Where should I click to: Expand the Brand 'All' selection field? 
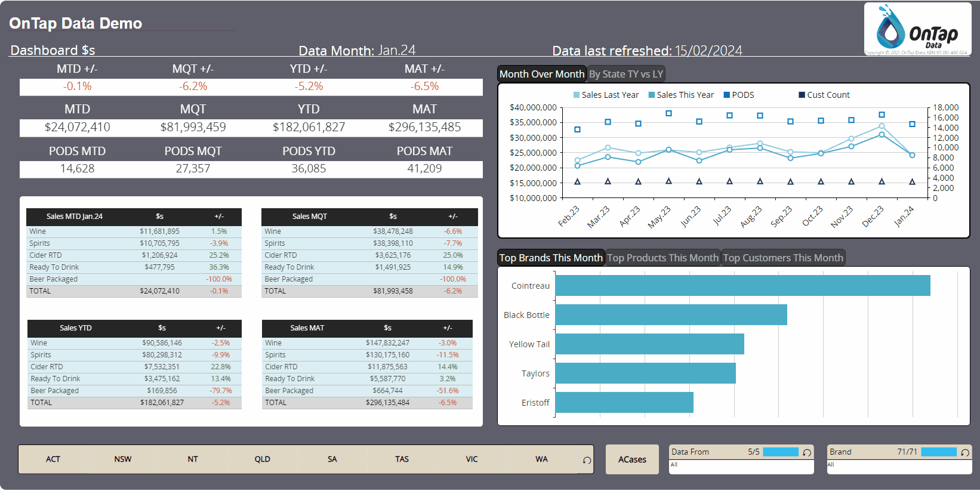[899, 465]
